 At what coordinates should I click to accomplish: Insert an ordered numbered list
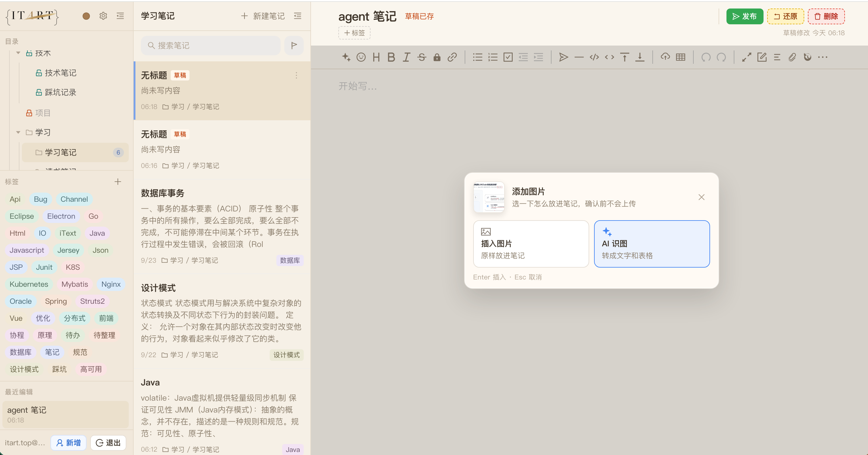click(493, 57)
